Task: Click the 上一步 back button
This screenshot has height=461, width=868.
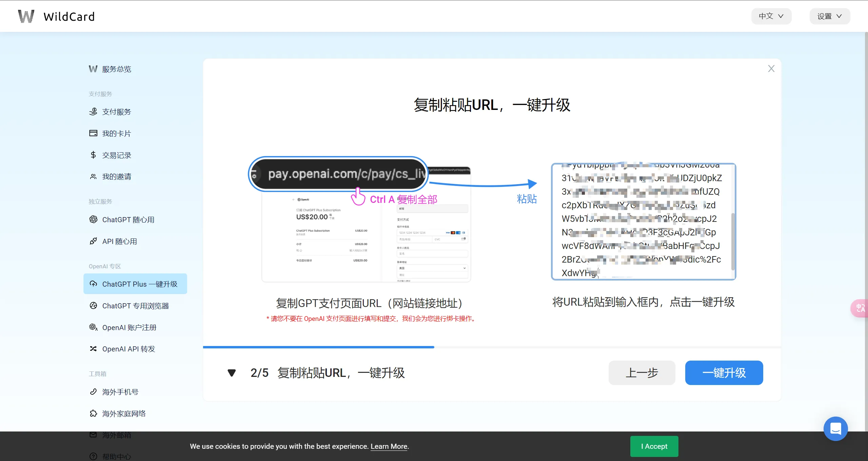Action: 642,372
